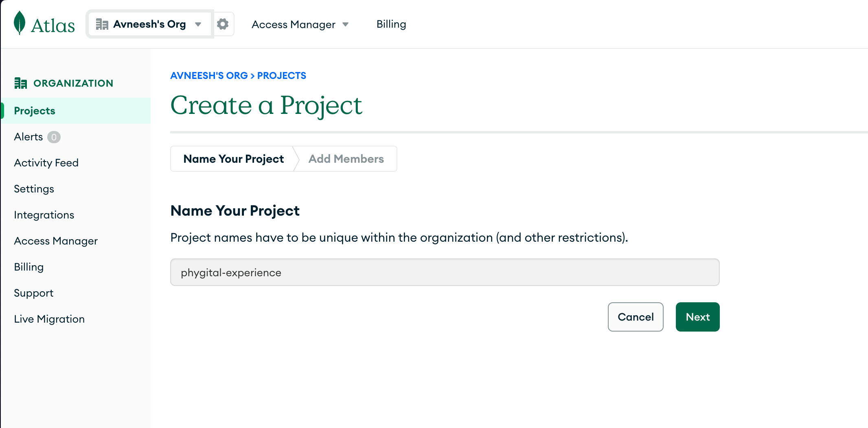
Task: Open the Access Manager dropdown in the top bar
Action: pyautogui.click(x=345, y=24)
